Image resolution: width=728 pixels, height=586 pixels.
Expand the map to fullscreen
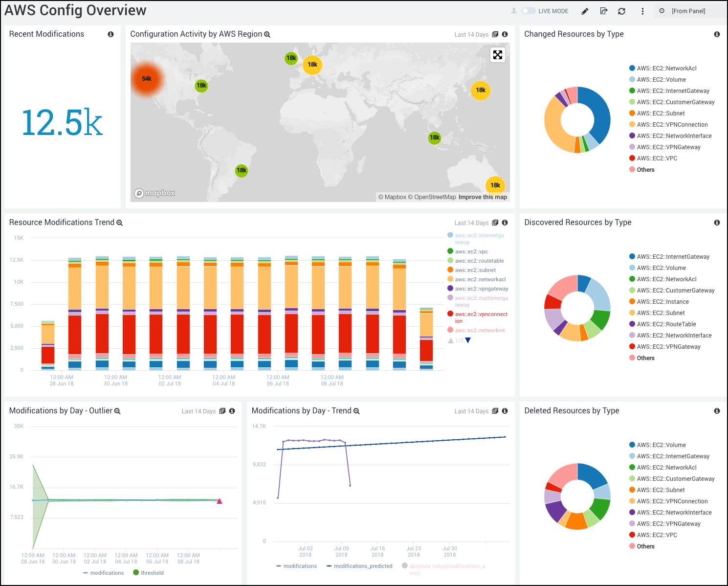(x=497, y=55)
